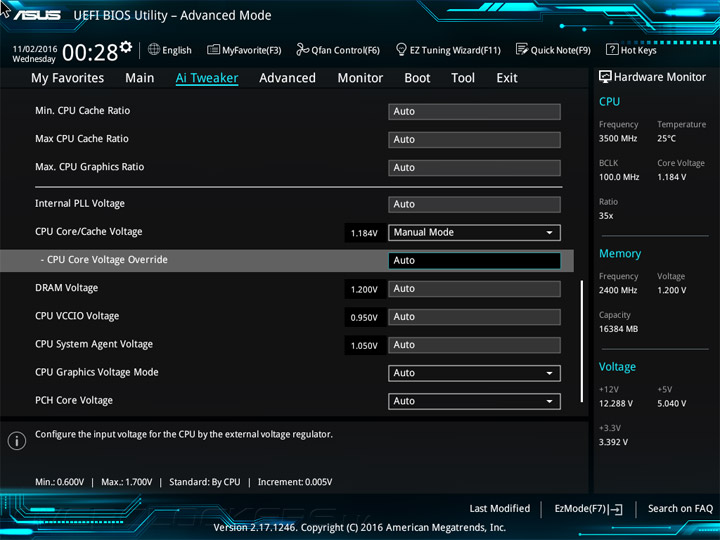
Task: Click the 100.0 MHz BCLK value
Action: 619,177
